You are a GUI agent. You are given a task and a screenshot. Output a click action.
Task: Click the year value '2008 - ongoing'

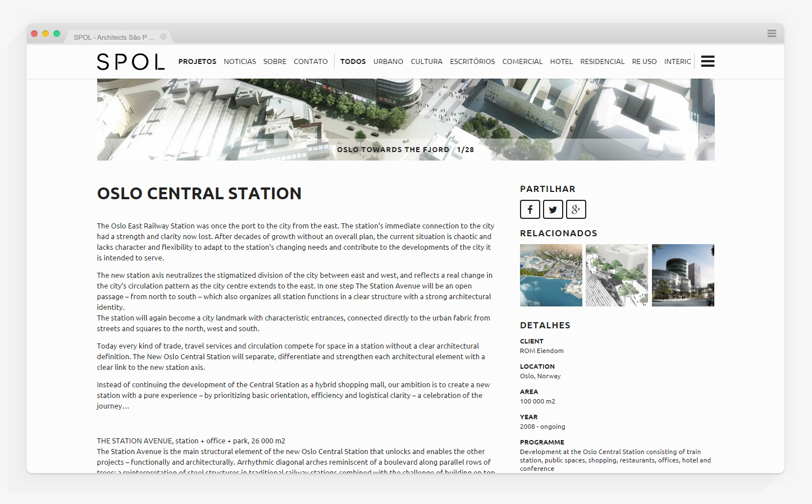542,427
